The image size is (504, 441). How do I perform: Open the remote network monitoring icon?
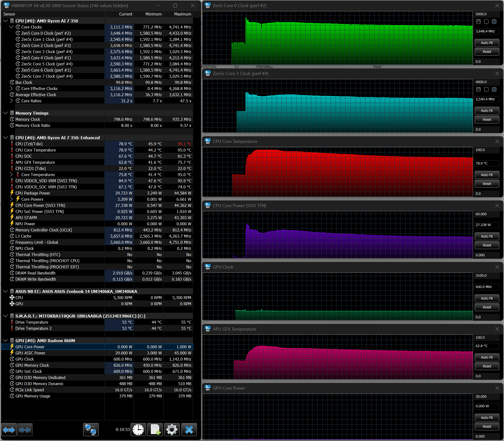[90, 430]
